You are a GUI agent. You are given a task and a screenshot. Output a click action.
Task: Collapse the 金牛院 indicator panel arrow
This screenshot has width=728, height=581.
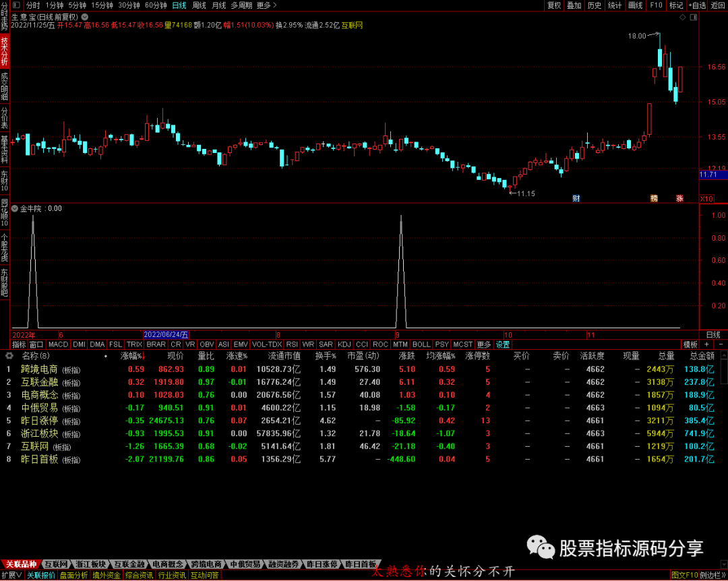pos(14,208)
